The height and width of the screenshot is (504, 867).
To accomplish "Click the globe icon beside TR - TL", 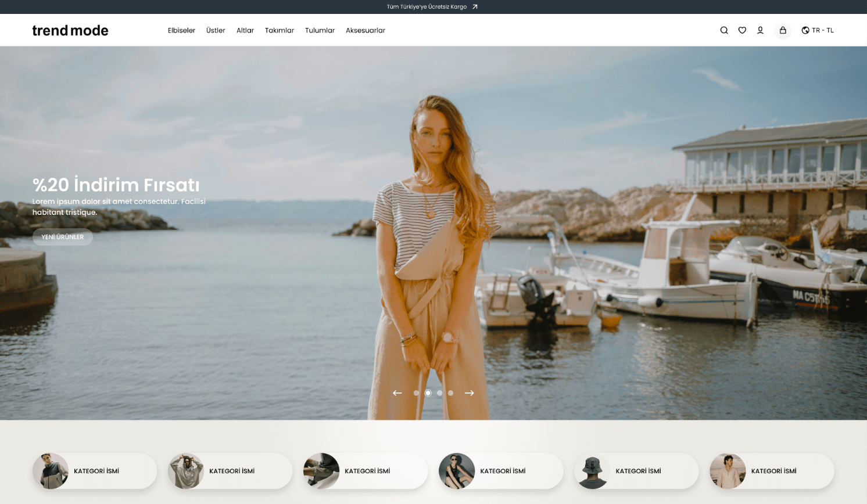I will pos(805,30).
